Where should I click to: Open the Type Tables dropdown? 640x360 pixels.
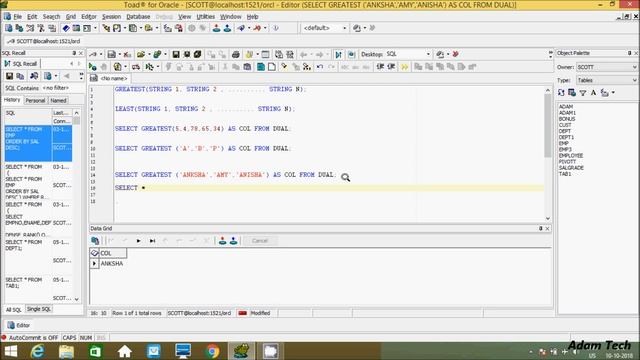pos(606,80)
